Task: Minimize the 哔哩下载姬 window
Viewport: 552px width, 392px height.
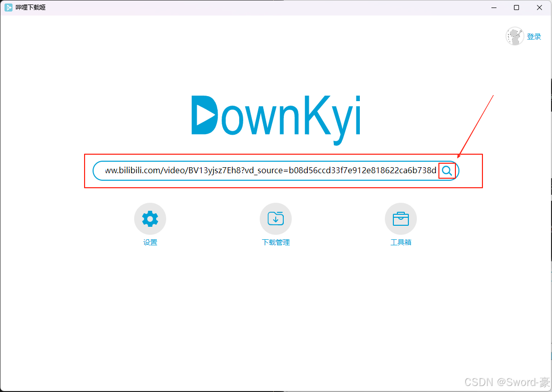Action: click(x=494, y=8)
